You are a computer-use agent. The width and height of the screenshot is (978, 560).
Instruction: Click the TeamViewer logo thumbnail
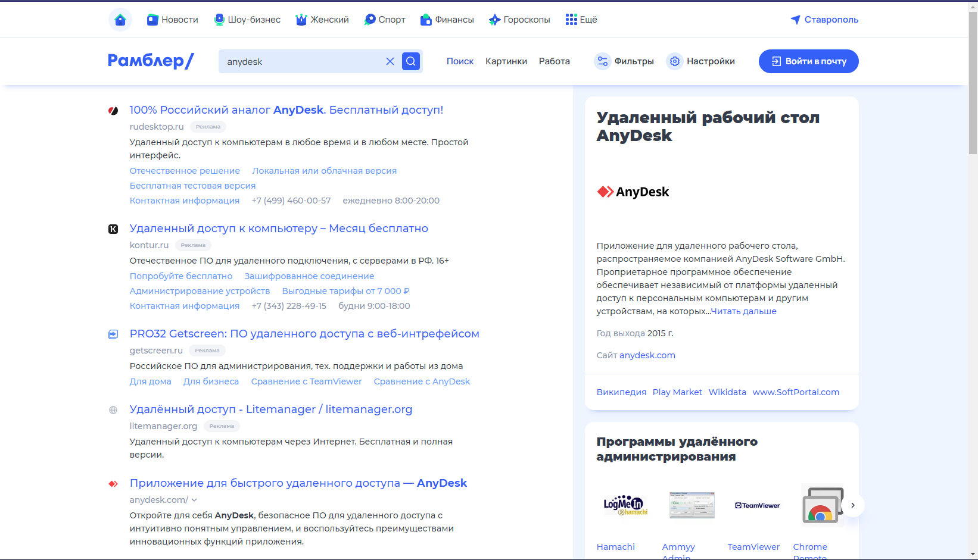(x=758, y=505)
